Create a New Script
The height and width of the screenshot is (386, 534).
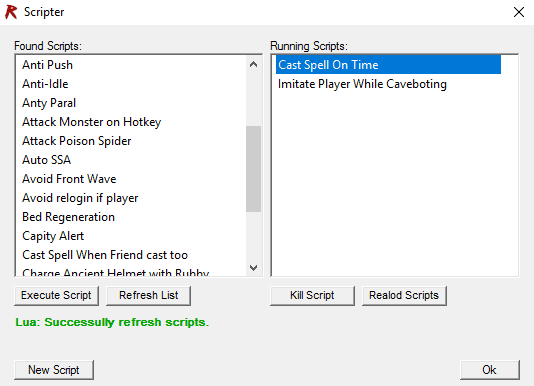54,370
